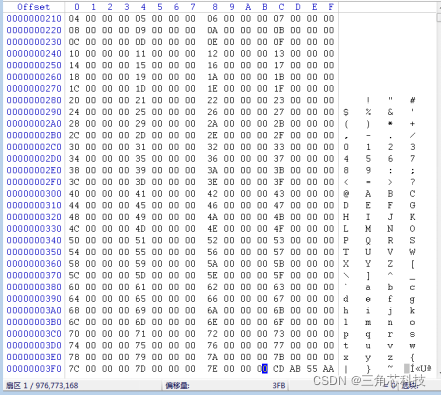Select offset row 0000000260

click(34, 77)
